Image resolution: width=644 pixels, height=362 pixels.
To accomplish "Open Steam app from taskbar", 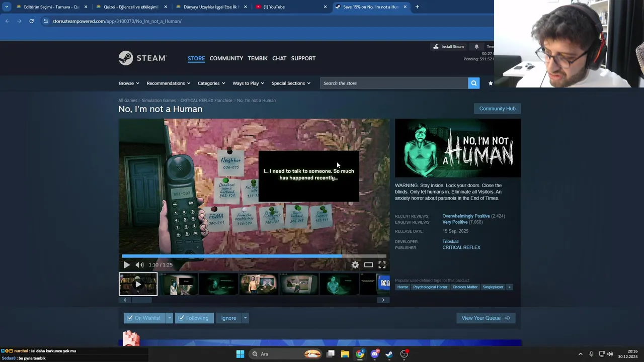I will (x=389, y=354).
